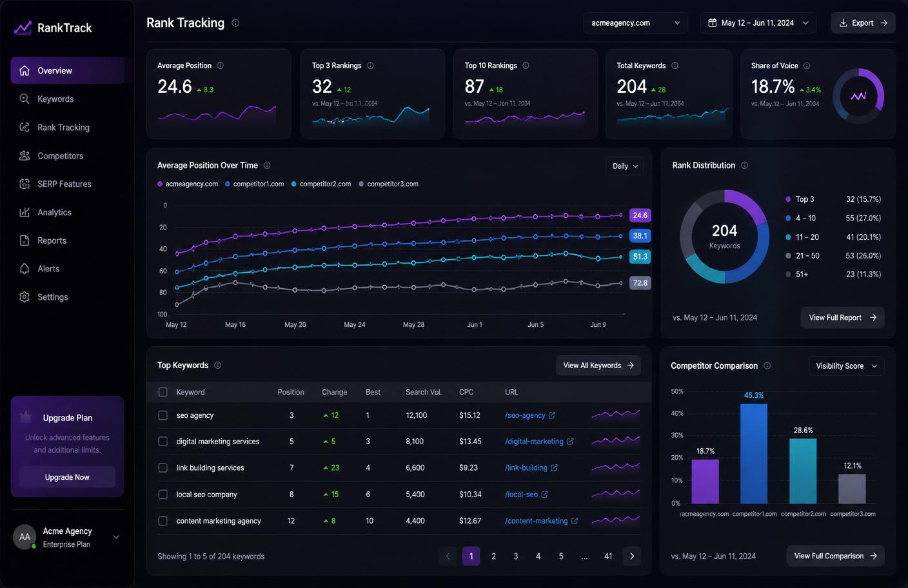Click info icon next to Share of Voice

(x=807, y=66)
